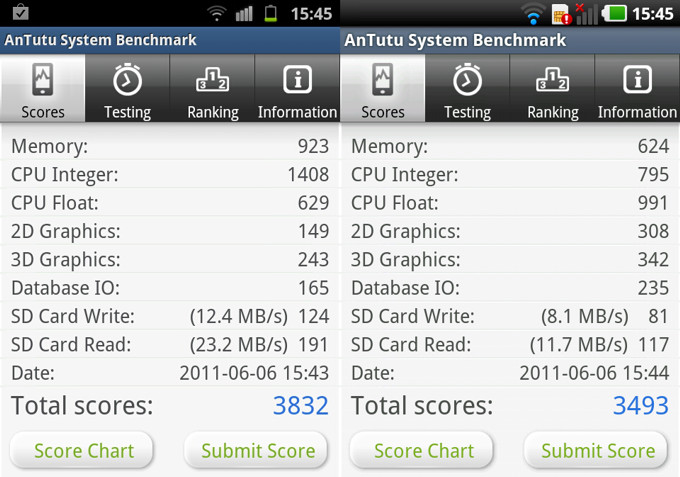Image resolution: width=680 pixels, height=477 pixels.
Task: Open Information tab in right phone
Action: (637, 88)
